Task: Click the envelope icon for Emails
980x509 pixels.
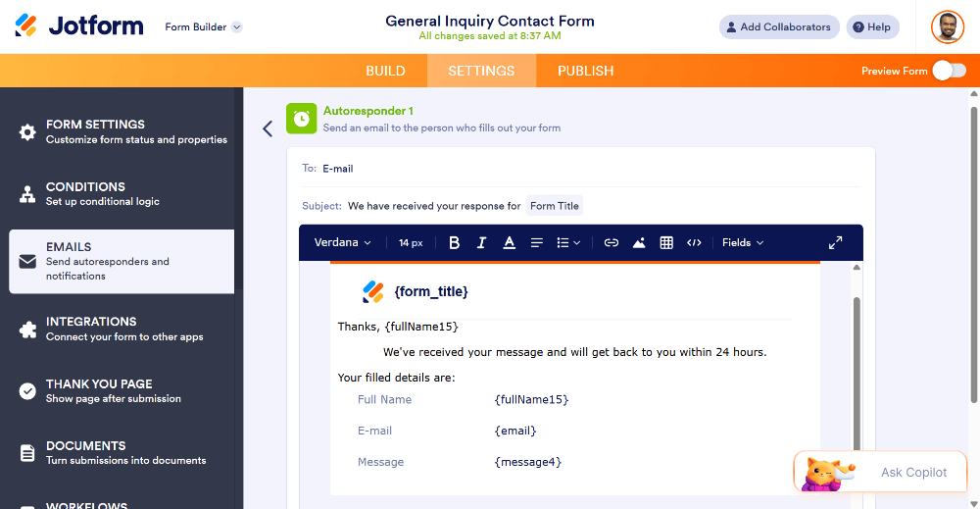Action: pyautogui.click(x=27, y=262)
